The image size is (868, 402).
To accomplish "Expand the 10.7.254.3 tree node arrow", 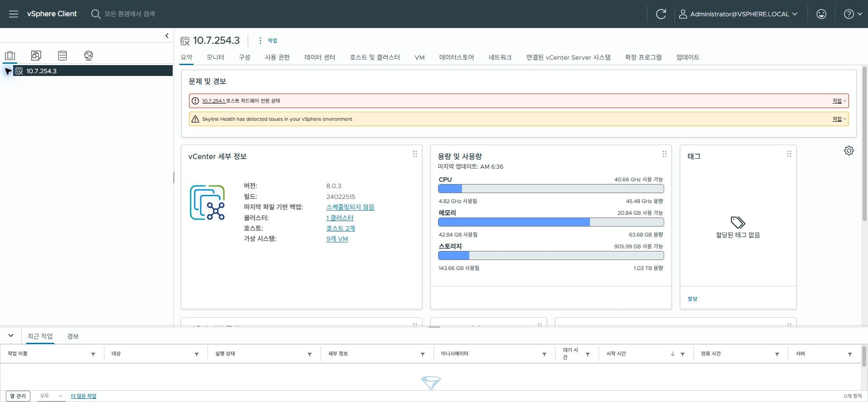I will tap(8, 71).
